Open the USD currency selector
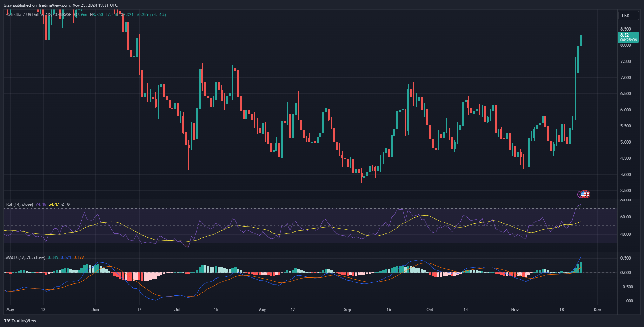This screenshot has width=644, height=327. click(629, 15)
